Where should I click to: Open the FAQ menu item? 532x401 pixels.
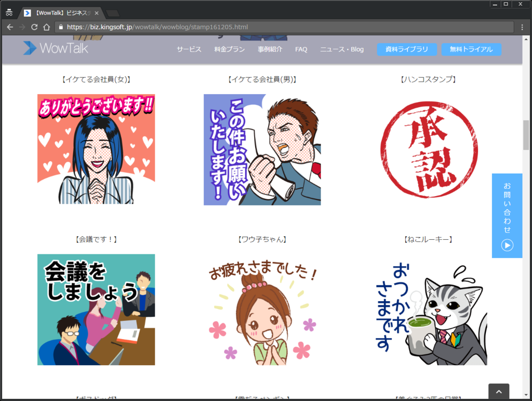coord(301,49)
